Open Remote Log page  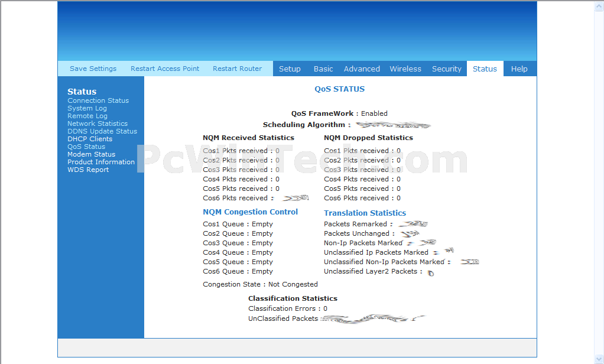click(x=87, y=116)
